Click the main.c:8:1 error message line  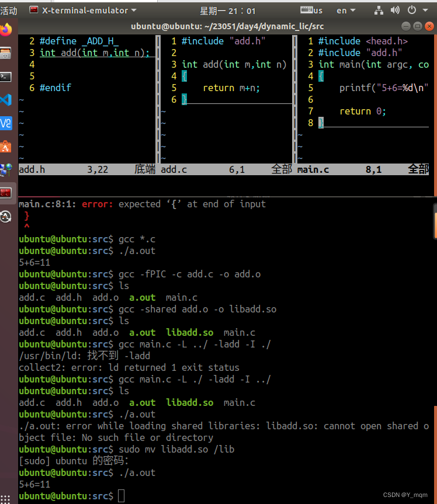pyautogui.click(x=142, y=204)
